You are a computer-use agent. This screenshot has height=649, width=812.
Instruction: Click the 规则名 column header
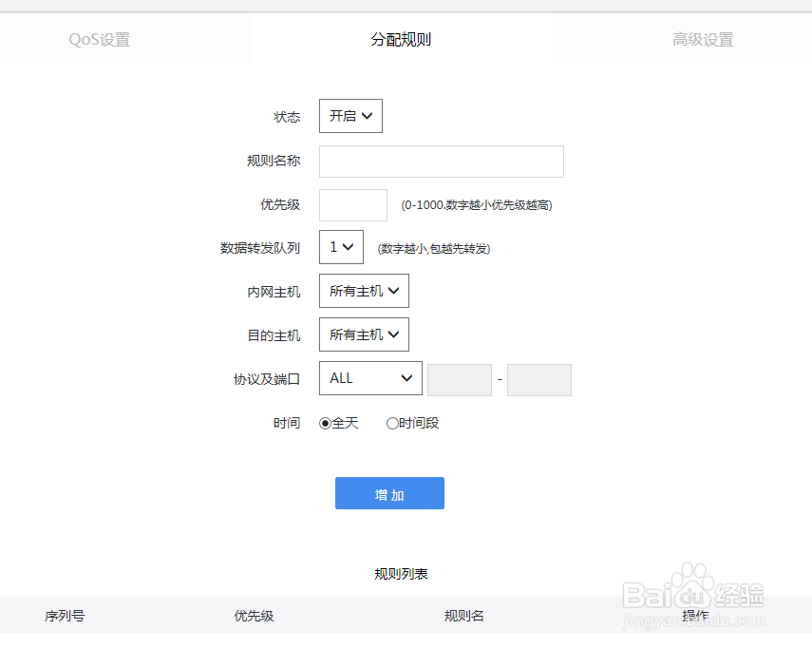464,616
